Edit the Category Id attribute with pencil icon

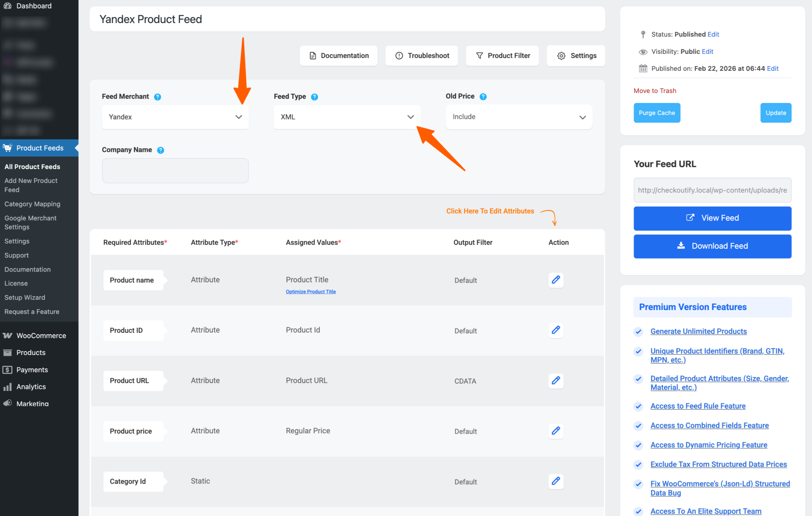(x=556, y=481)
